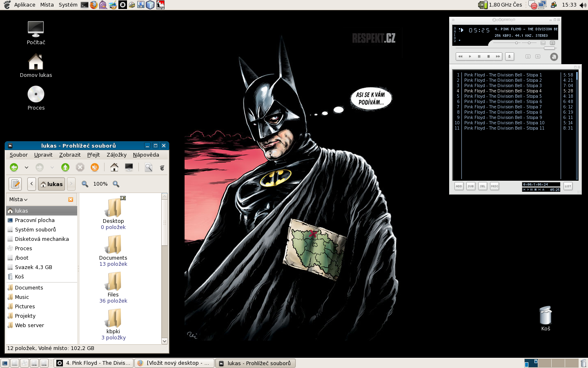
Task: Zoom in in the file browser
Action: click(116, 184)
